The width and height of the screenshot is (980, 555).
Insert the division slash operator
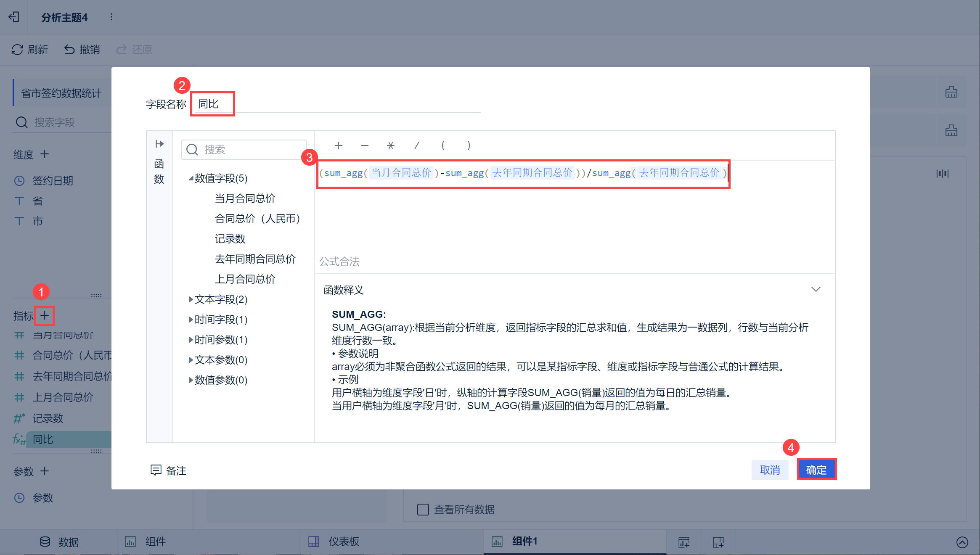point(417,145)
